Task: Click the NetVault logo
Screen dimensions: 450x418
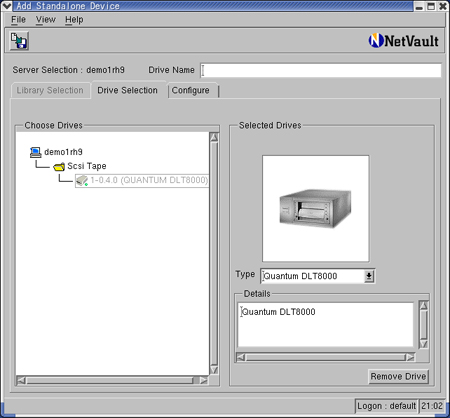Action: [x=403, y=41]
